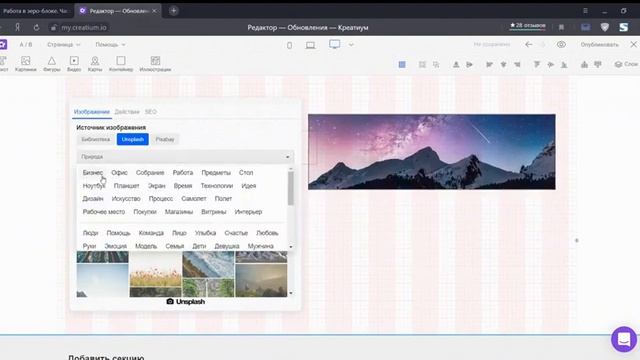Switch to the Изображение tab
This screenshot has width=640, height=360.
92,111
